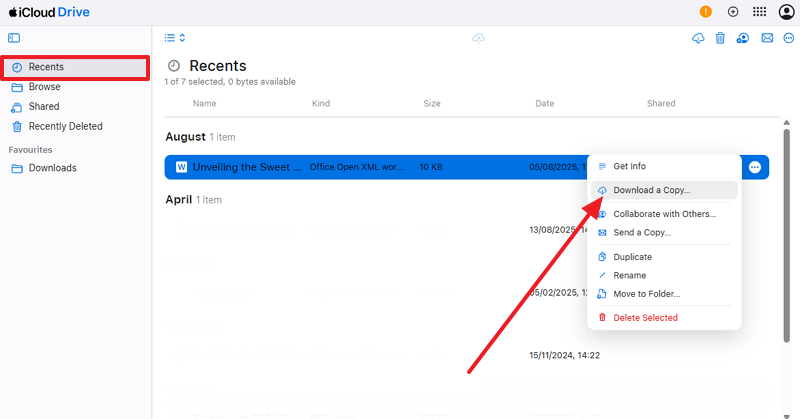The image size is (800, 419).
Task: Choose Delete Selected in context menu
Action: 645,318
